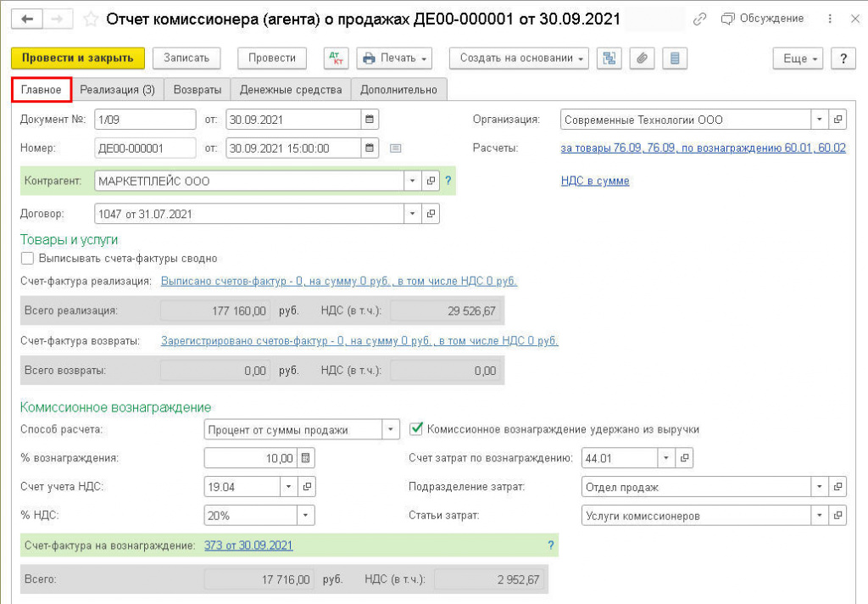The height and width of the screenshot is (604, 868).
Task: Click the Провести и закрыть button
Action: [78, 58]
